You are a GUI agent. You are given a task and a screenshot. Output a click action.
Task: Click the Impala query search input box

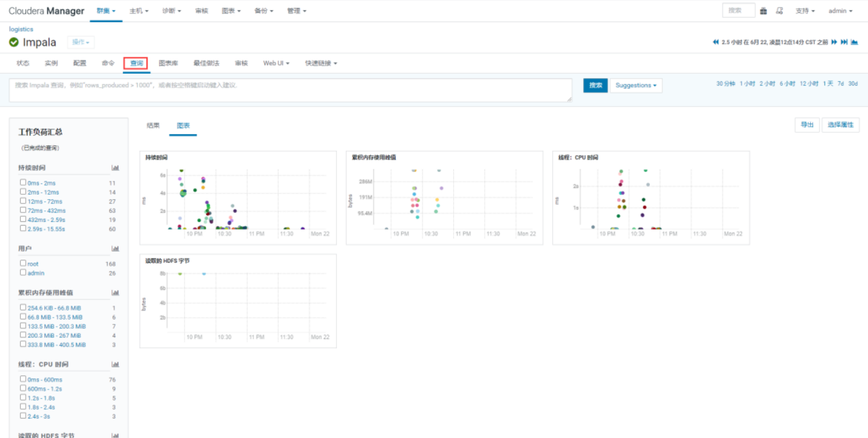click(x=291, y=90)
